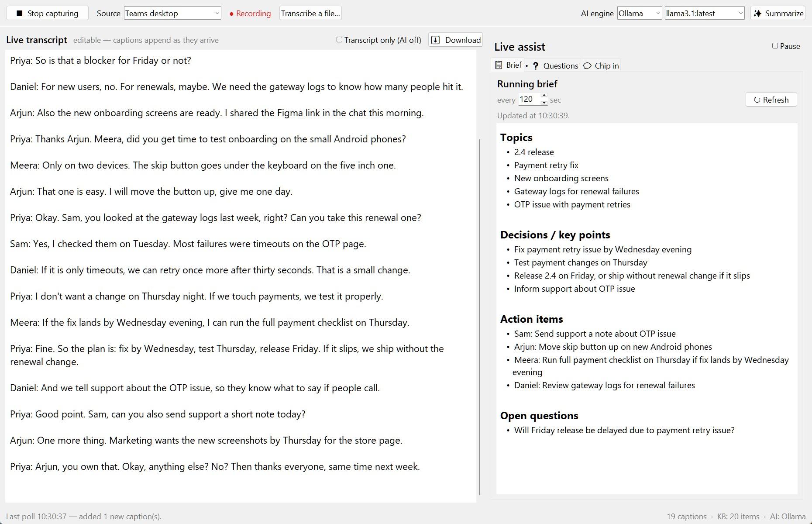Click action item "Sam: Send support a note"
Image resolution: width=812 pixels, height=524 pixels.
(x=595, y=334)
